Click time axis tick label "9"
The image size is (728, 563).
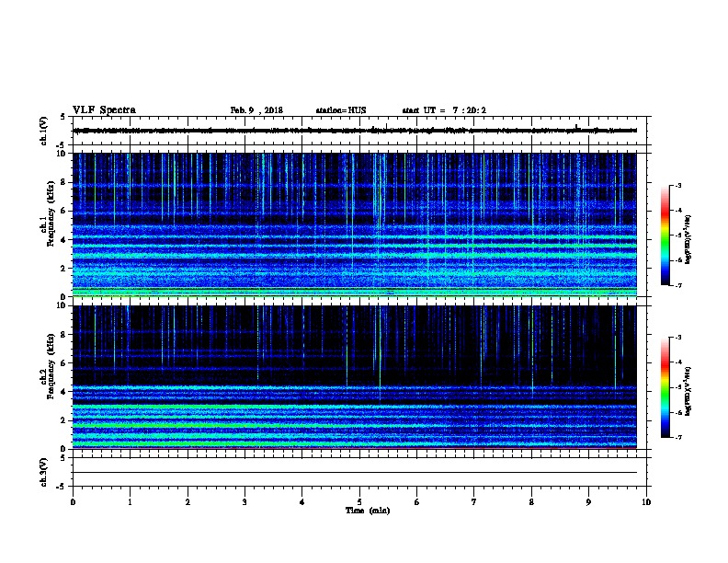(588, 502)
